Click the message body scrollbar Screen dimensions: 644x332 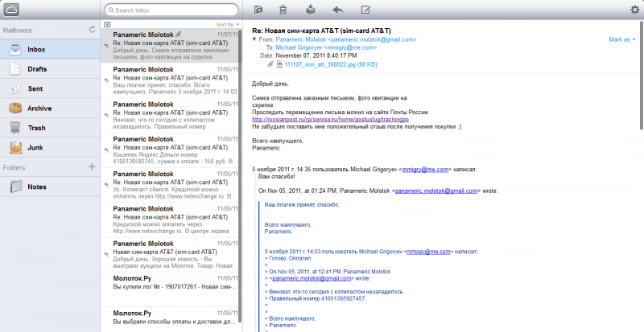[x=642, y=76]
